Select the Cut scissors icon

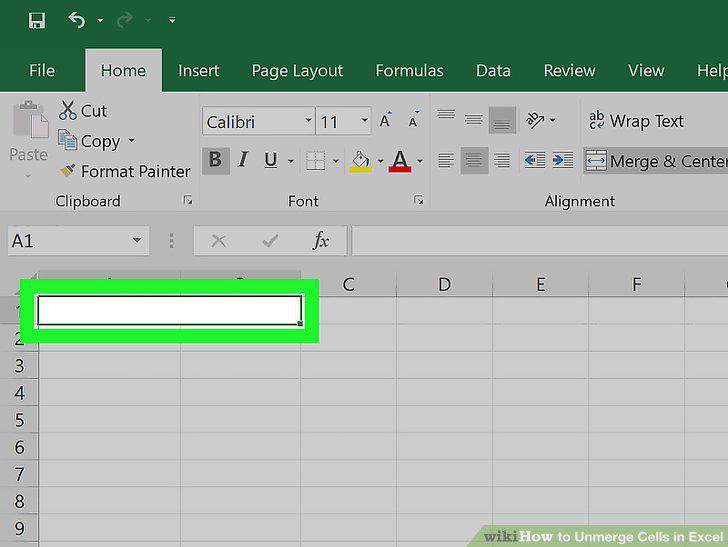tap(68, 111)
